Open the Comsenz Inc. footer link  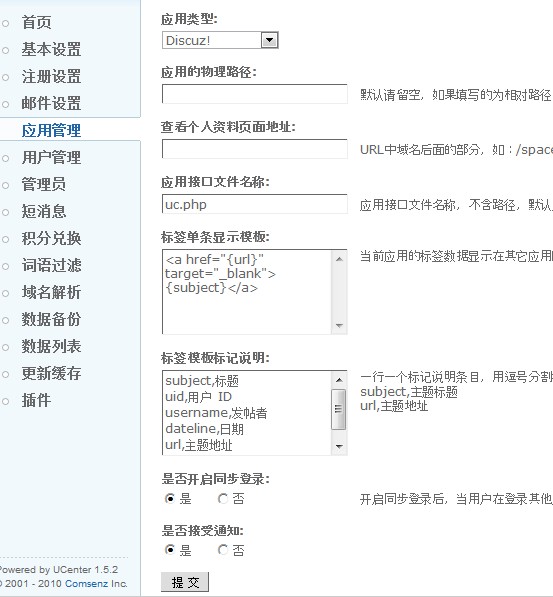pos(96,583)
